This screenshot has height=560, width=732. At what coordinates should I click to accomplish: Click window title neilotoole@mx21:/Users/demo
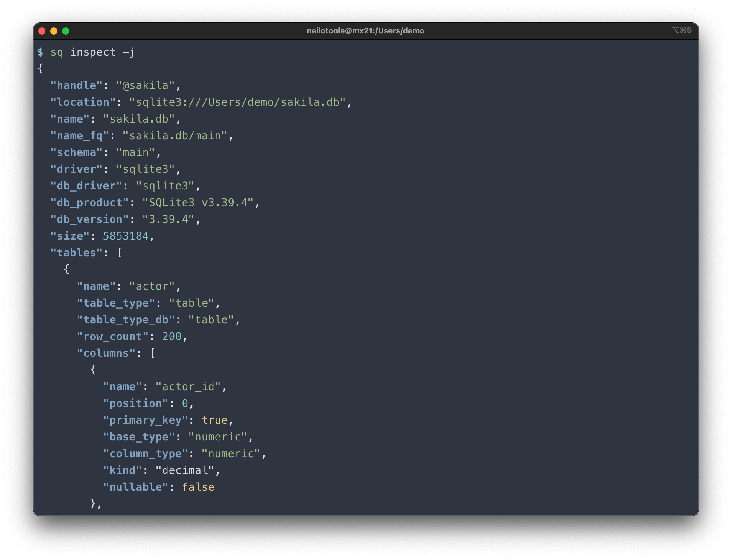[x=365, y=31]
